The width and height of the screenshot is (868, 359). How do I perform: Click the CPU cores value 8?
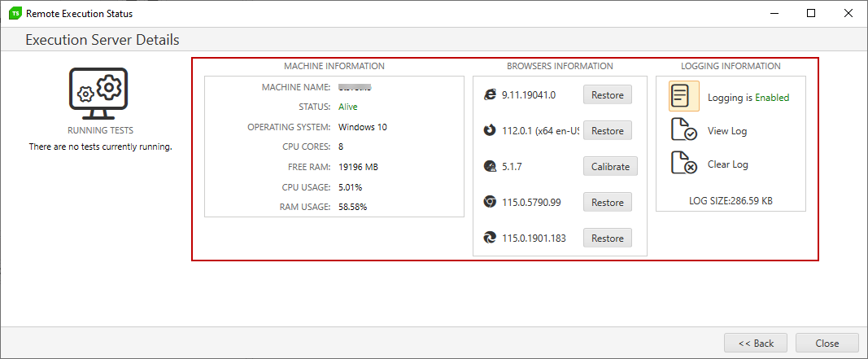(x=340, y=147)
